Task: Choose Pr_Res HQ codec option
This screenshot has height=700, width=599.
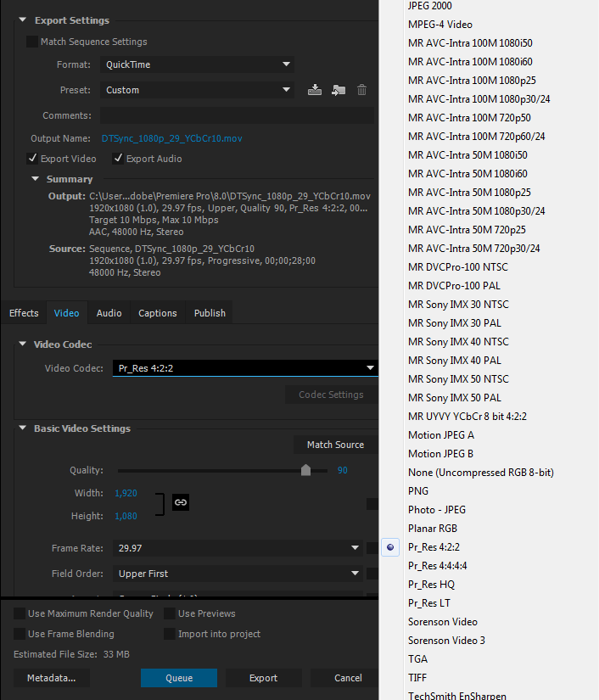Action: 431,585
